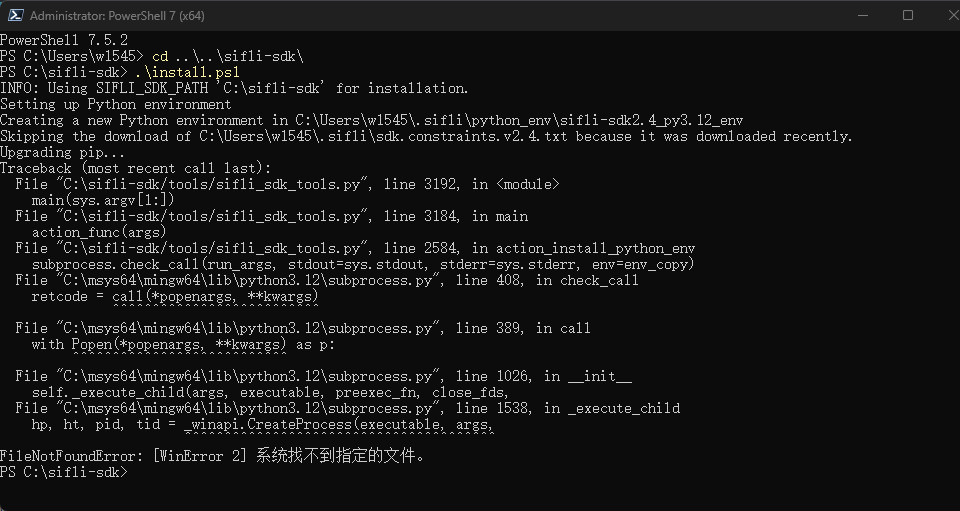Click the 'INFO: Using SIFLI_SDK_PATH' line
Viewport: 960px width, 511px height.
(234, 88)
